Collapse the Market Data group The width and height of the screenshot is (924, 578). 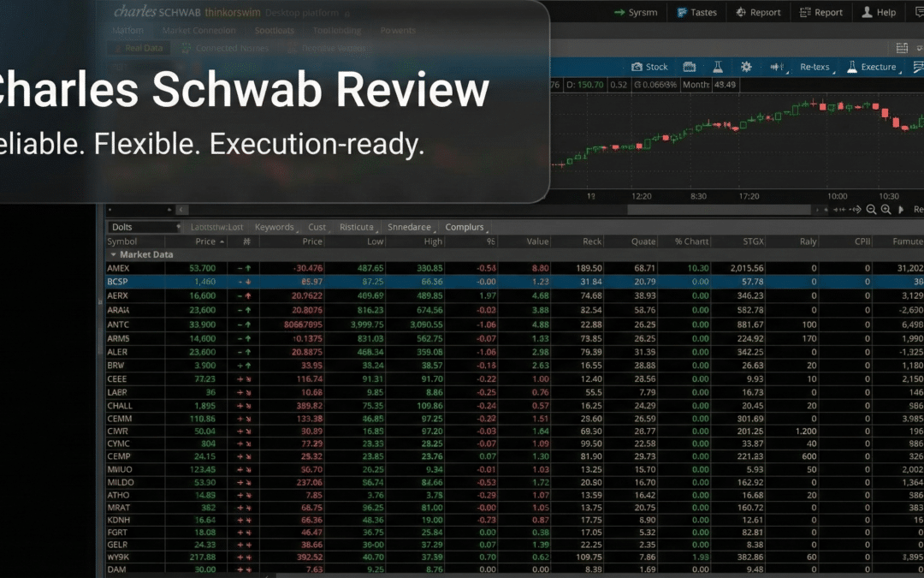113,255
